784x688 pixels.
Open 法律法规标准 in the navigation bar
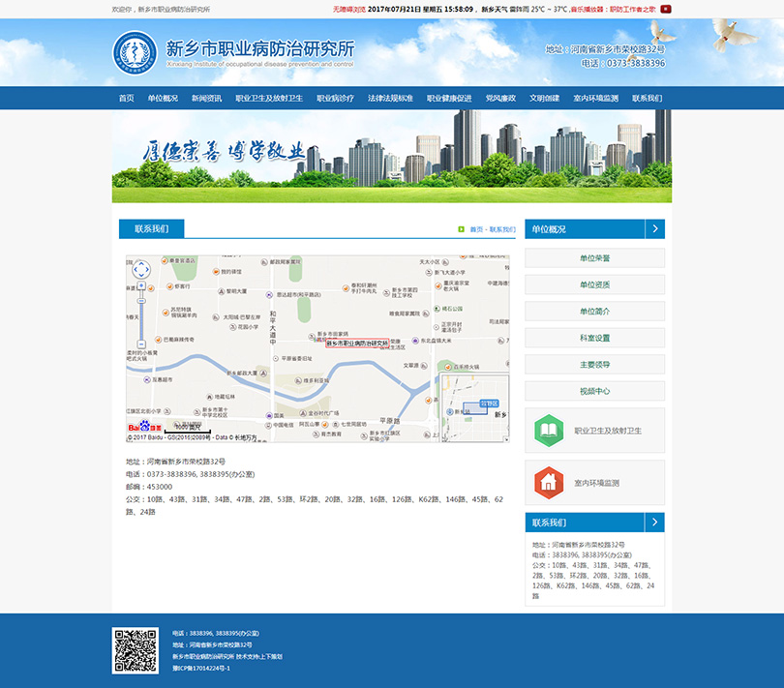(x=390, y=99)
